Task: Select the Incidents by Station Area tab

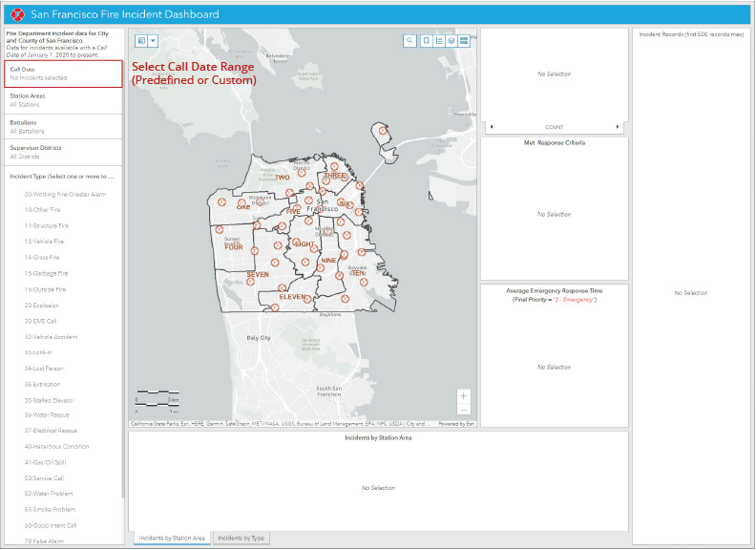Action: pyautogui.click(x=172, y=539)
